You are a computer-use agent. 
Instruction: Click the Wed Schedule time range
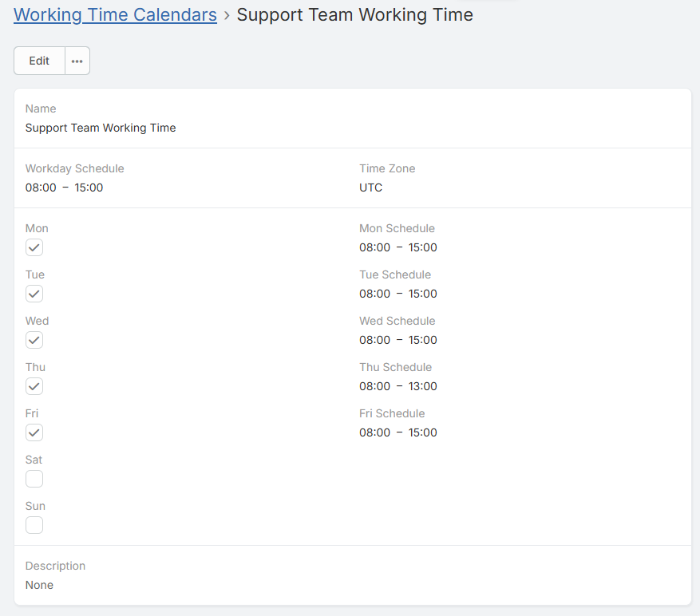(x=398, y=340)
